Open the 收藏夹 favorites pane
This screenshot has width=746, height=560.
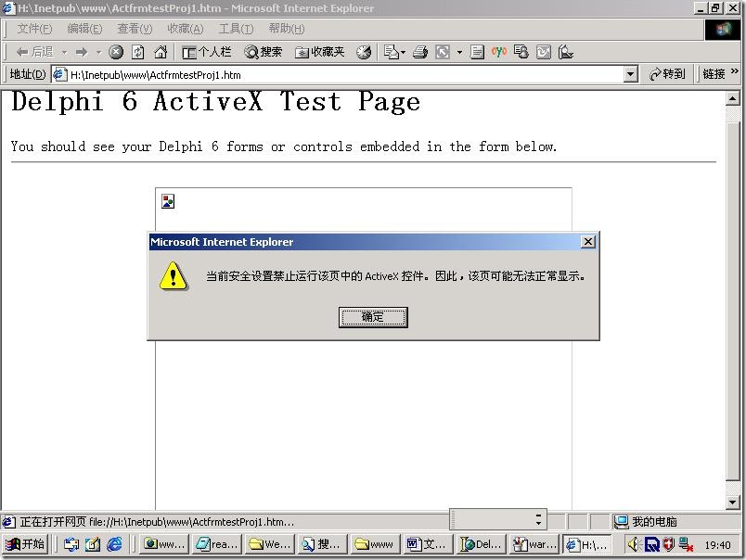point(320,52)
